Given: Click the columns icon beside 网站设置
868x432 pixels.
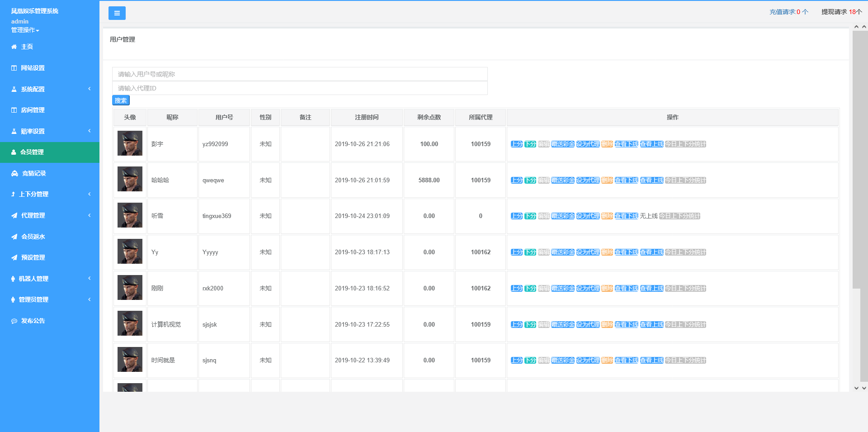Looking at the screenshot, I should (x=14, y=68).
